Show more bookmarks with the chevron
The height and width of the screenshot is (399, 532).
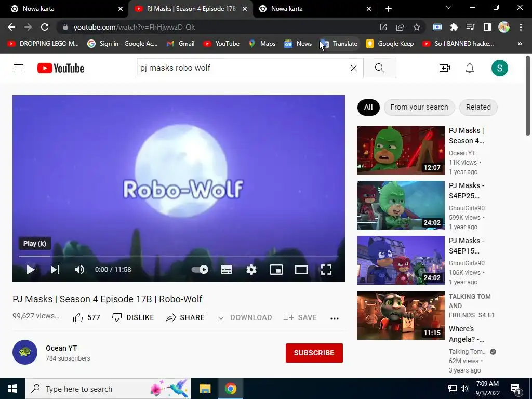pos(520,44)
